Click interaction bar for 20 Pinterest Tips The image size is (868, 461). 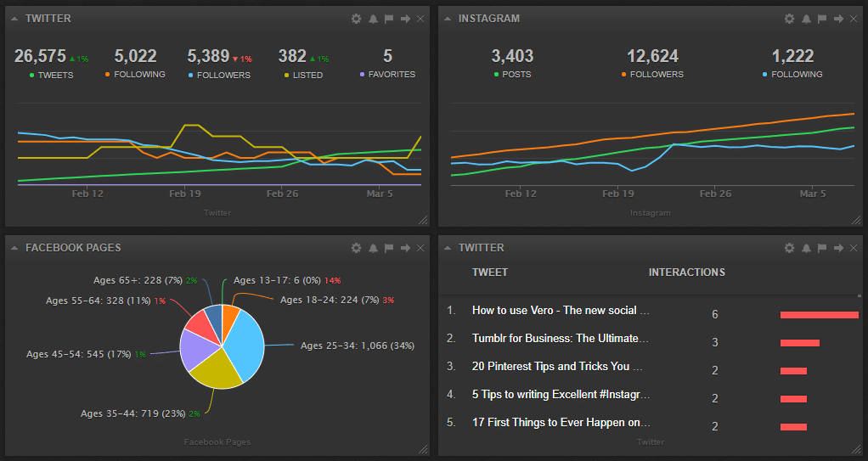(x=794, y=371)
